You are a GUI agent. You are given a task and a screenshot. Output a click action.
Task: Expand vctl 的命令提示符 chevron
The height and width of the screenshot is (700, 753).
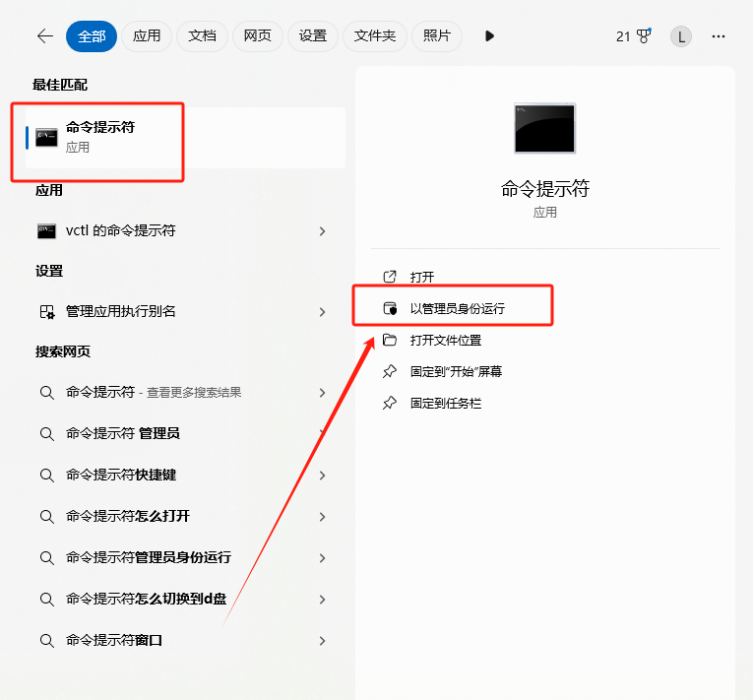322,231
